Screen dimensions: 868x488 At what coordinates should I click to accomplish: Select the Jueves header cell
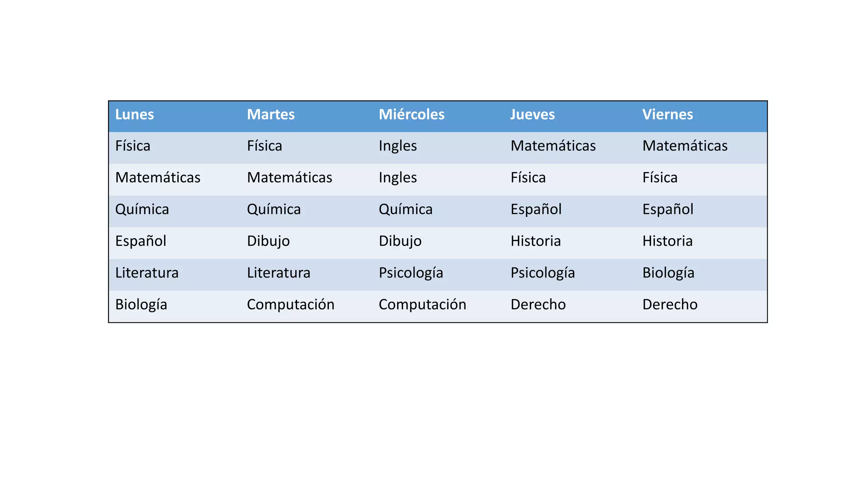pos(532,114)
